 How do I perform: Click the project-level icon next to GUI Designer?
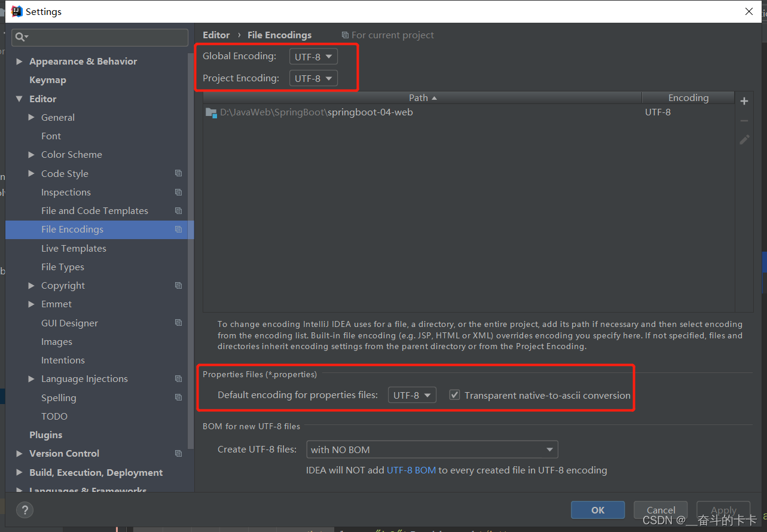pos(178,323)
